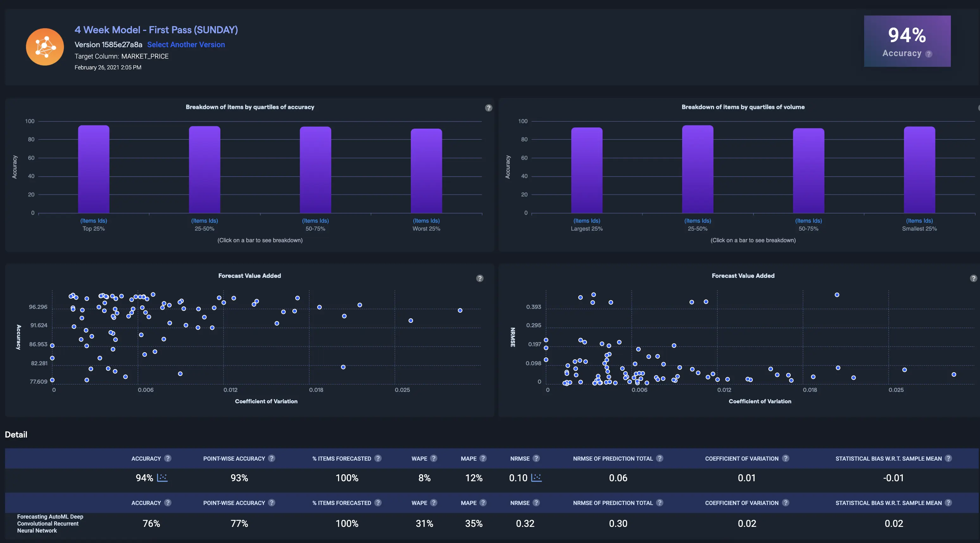The height and width of the screenshot is (543, 980).
Task: Click the 12% MAPE value
Action: [x=474, y=478]
